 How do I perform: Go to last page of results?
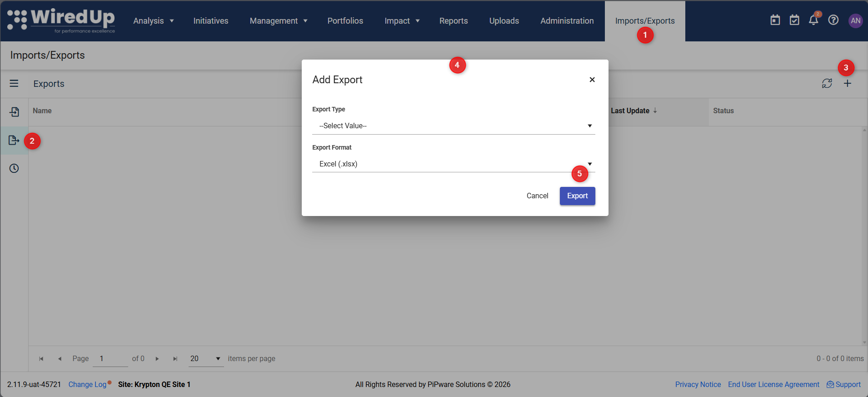coord(175,359)
